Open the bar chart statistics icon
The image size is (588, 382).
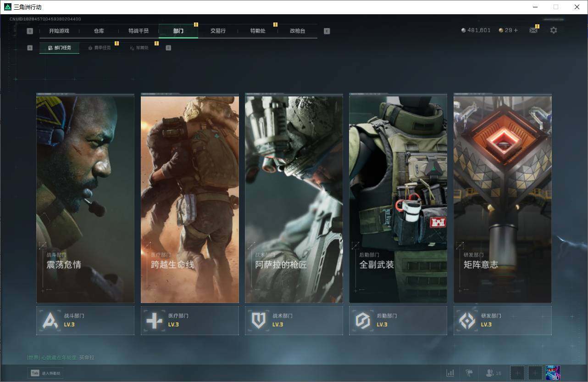[450, 373]
